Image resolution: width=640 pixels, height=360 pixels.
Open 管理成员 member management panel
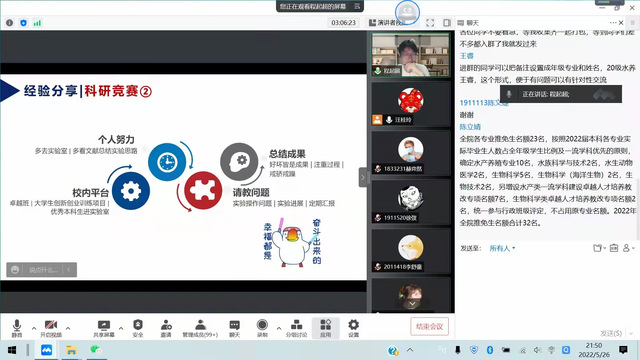pos(200,328)
